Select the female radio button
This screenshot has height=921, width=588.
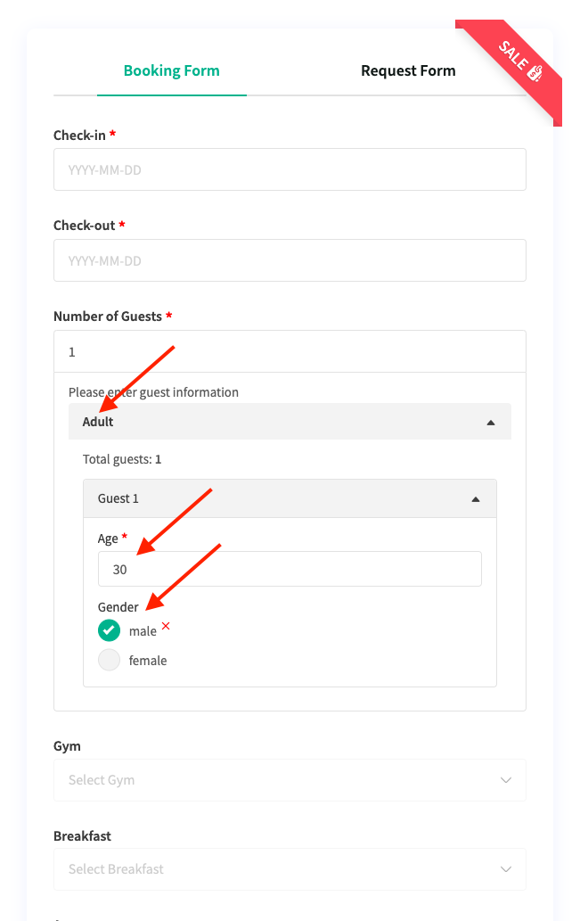pyautogui.click(x=109, y=661)
